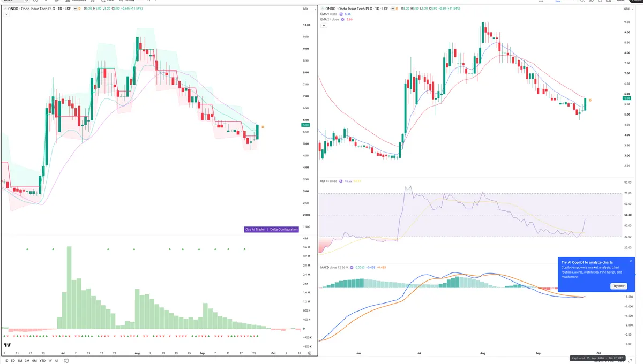The width and height of the screenshot is (643, 364).
Task: Click the 5.80 price label on the Ocs Ai Trader chart axis
Action: pos(306,124)
